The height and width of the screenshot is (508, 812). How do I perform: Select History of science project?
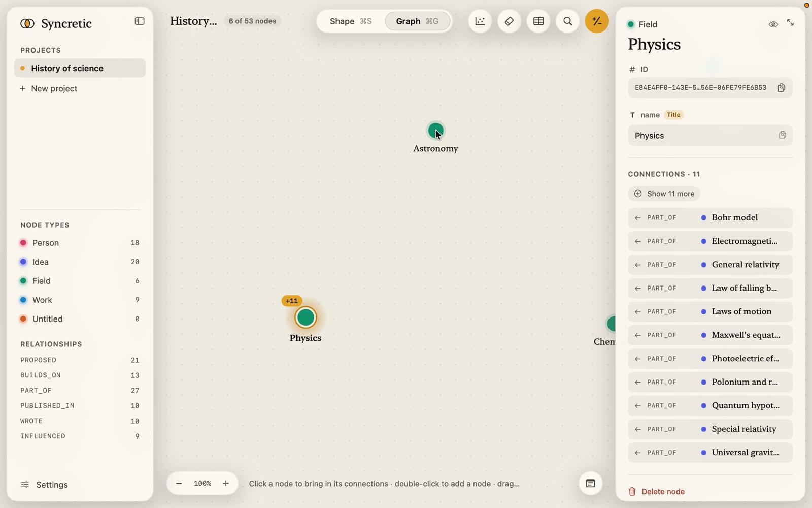80,68
